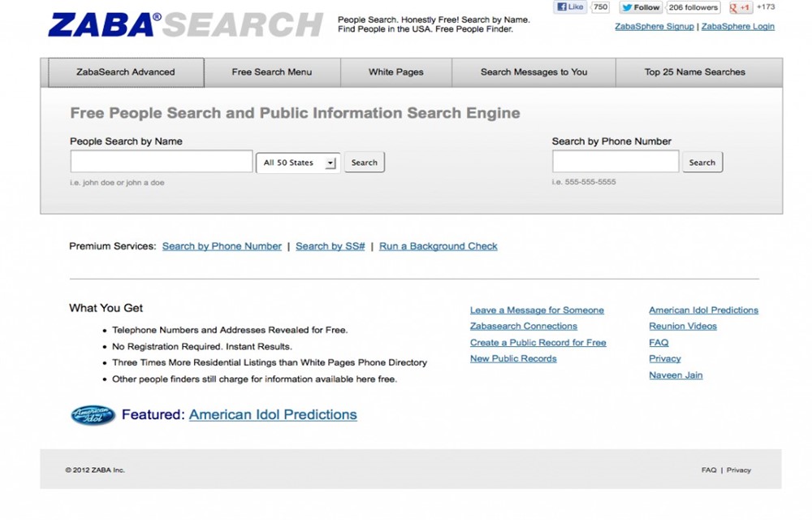Click the © 2012 ZABA Inc. text

coord(95,470)
